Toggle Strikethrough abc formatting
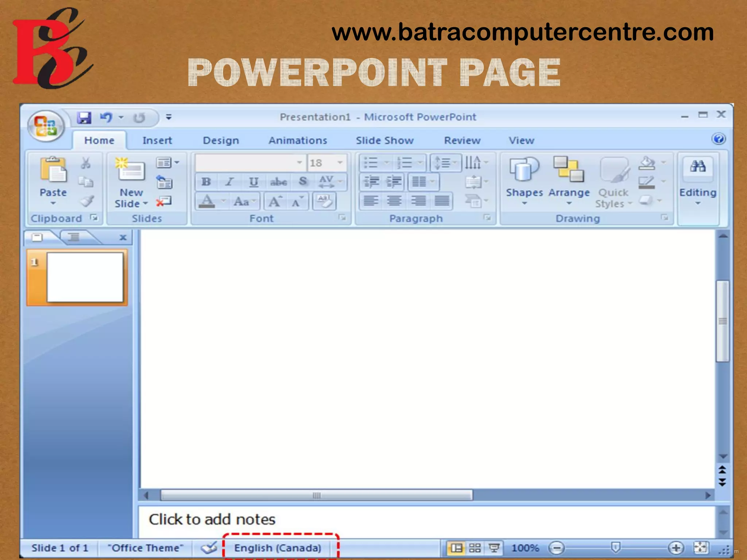This screenshot has height=560, width=747. point(278,182)
